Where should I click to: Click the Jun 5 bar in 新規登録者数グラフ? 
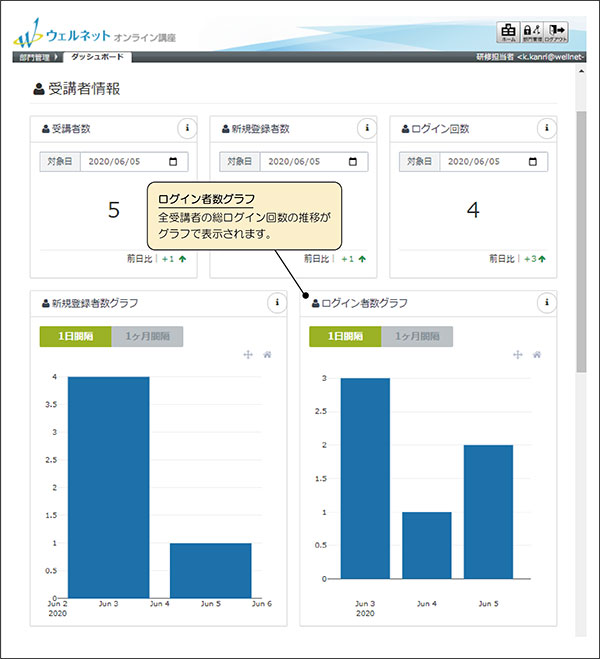(211, 570)
